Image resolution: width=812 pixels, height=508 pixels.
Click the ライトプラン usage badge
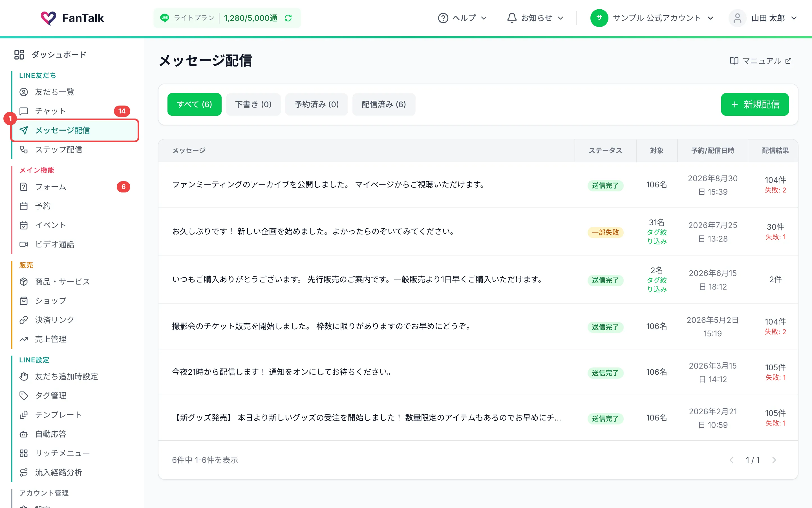tap(227, 18)
